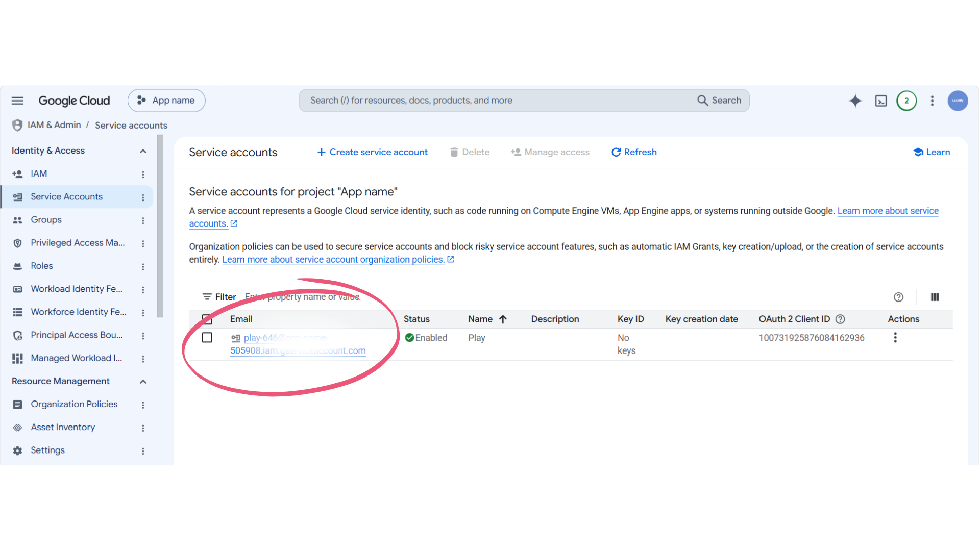980x551 pixels.
Task: Open notifications badge showing 2
Action: 906,101
